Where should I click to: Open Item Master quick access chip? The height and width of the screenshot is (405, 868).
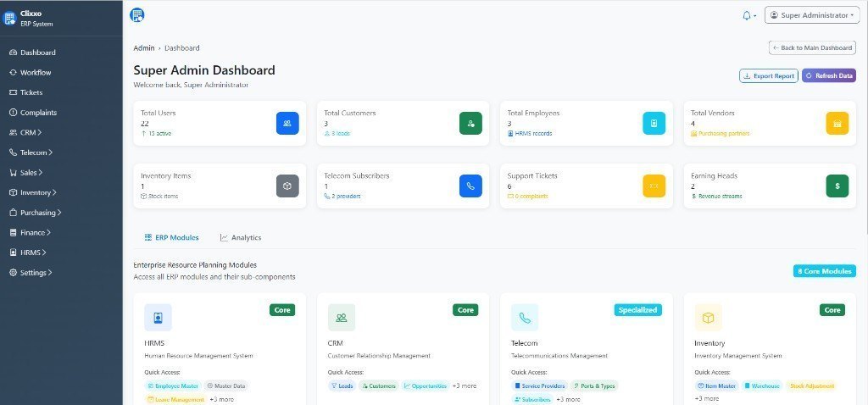tap(717, 386)
